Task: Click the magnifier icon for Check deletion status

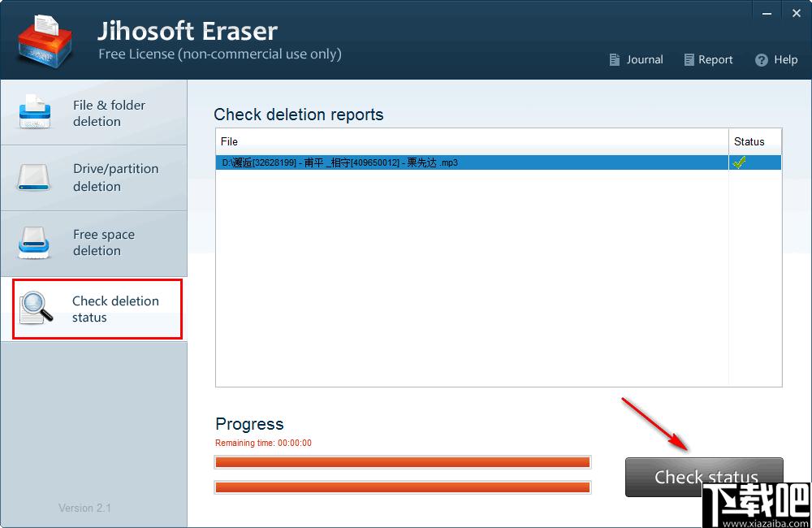Action: tap(37, 309)
